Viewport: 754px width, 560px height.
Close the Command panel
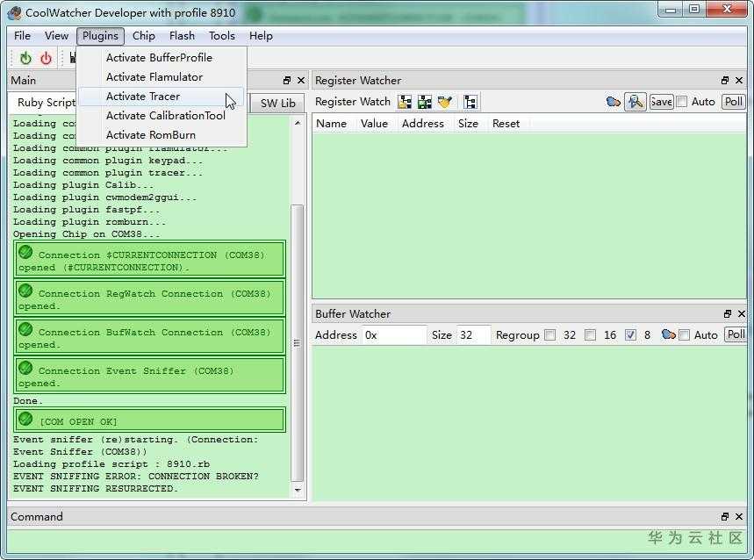739,517
